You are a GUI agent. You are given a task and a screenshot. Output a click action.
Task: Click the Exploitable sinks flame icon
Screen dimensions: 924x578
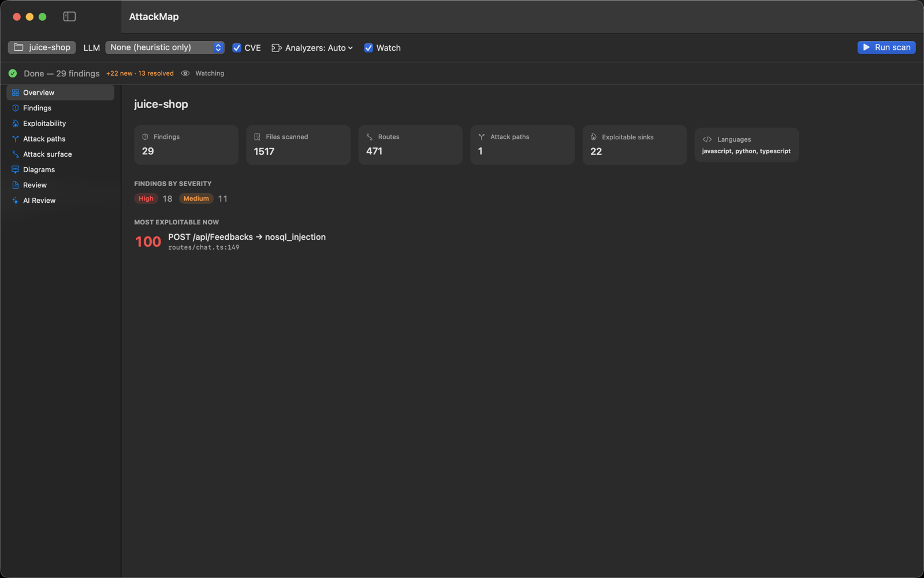click(x=594, y=137)
